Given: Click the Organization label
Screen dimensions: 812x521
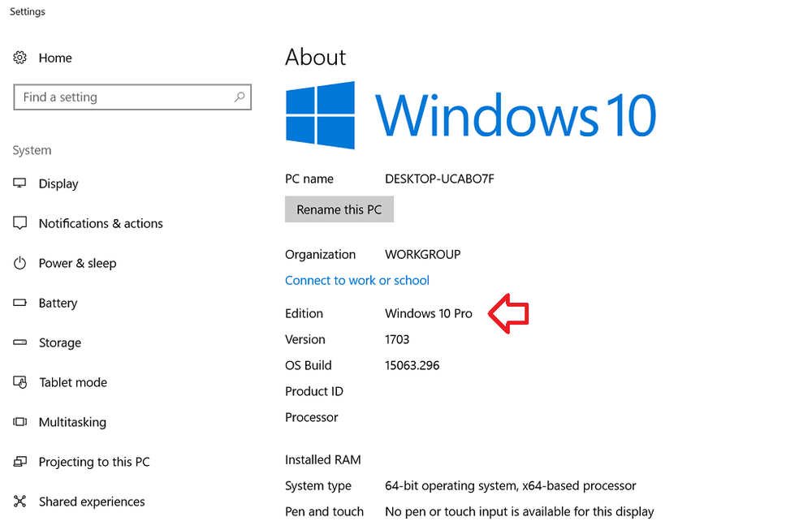Looking at the screenshot, I should 320,255.
